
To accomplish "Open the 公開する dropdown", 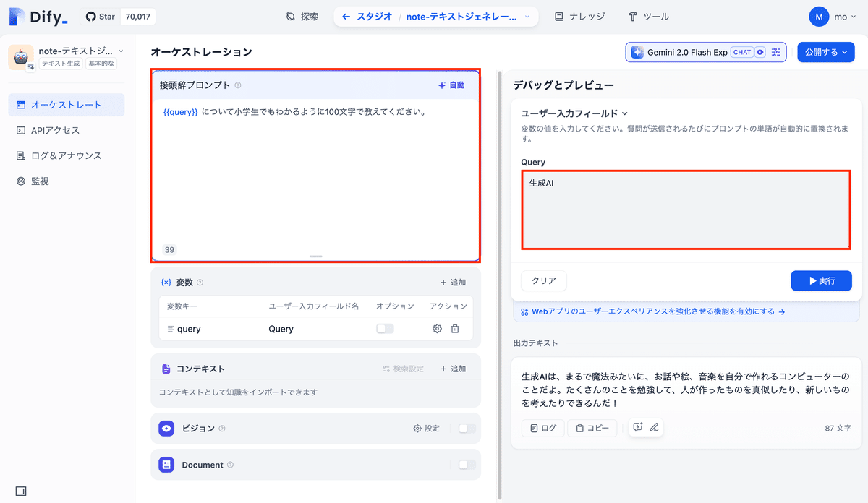I will 825,51.
